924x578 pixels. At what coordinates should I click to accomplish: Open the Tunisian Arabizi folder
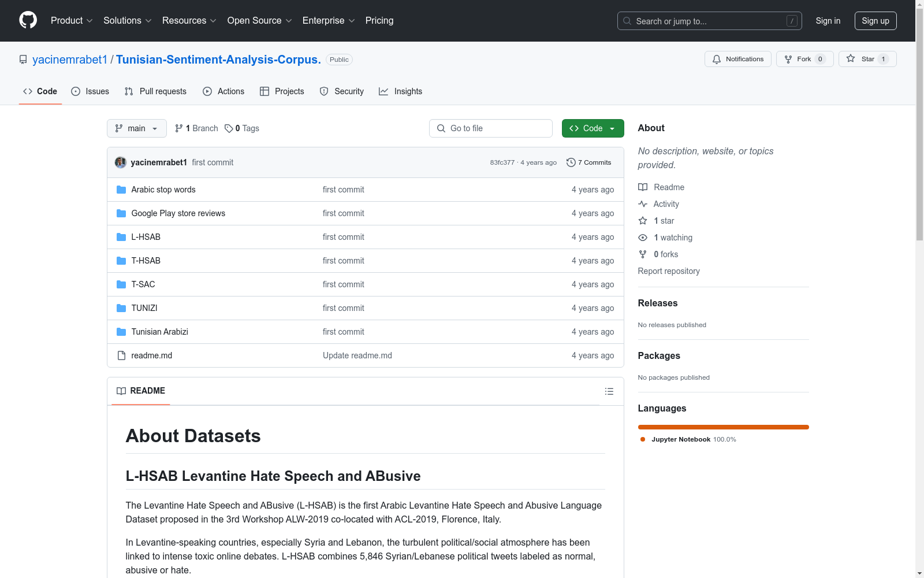click(x=160, y=332)
